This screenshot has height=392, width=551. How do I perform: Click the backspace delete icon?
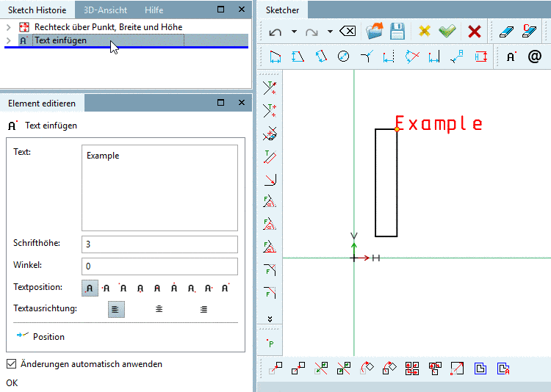coord(347,32)
